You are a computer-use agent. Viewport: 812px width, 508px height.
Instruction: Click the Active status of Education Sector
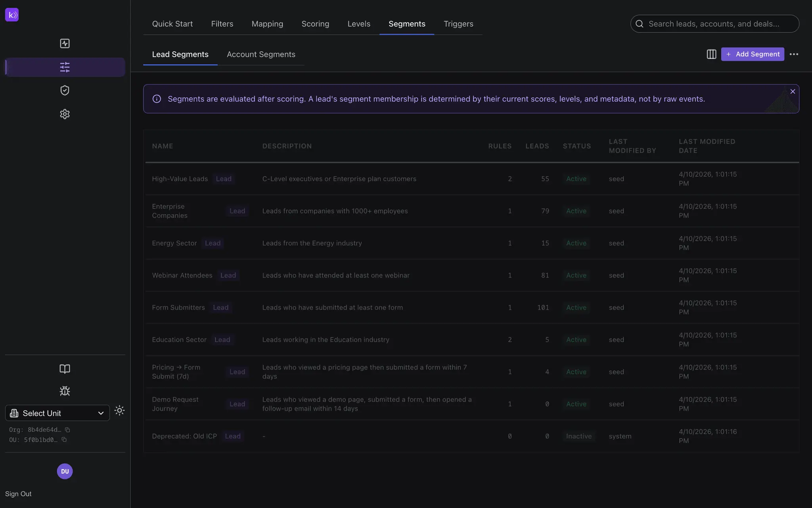[x=576, y=339]
